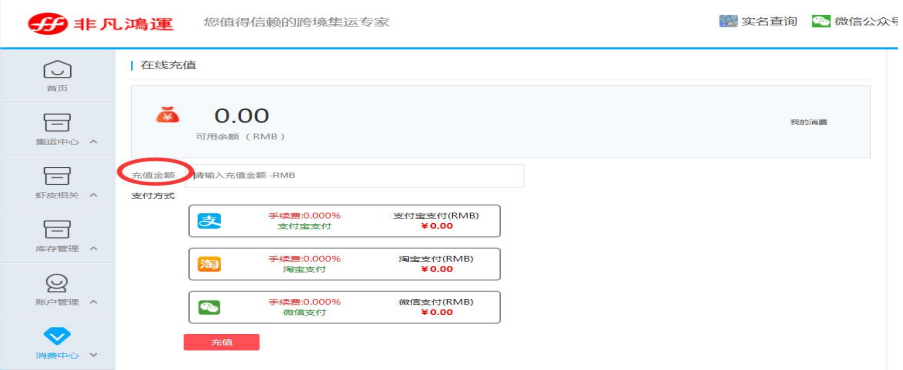Click the 账户管理 user icon
This screenshot has width=903, height=370.
[58, 282]
